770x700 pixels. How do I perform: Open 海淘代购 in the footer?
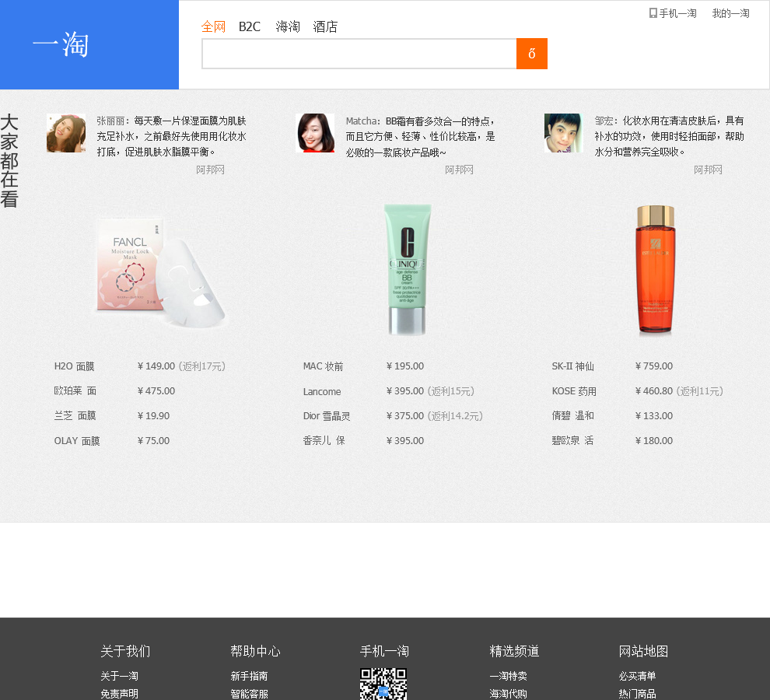coord(508,694)
